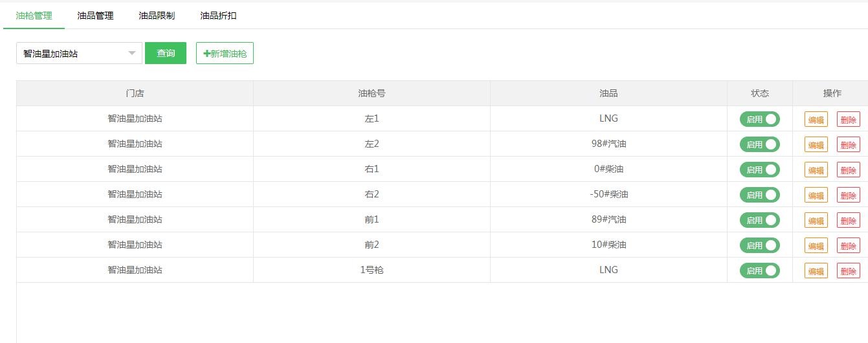Toggle the 启用 switch for gun 左1
Image resolution: width=868 pixels, height=343 pixels.
tap(760, 119)
